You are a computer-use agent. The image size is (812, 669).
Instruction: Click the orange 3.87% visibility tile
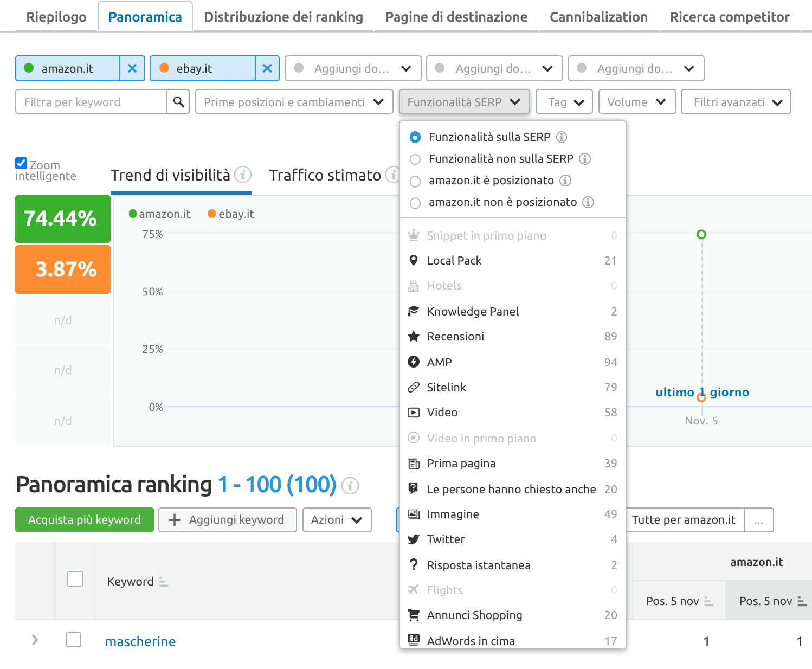(63, 269)
